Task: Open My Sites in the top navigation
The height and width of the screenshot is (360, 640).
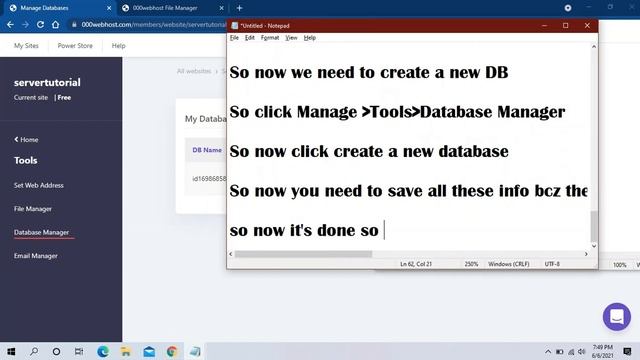Action: click(26, 46)
